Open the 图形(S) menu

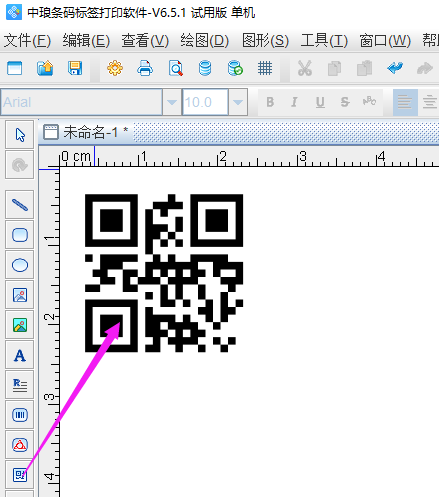(265, 41)
